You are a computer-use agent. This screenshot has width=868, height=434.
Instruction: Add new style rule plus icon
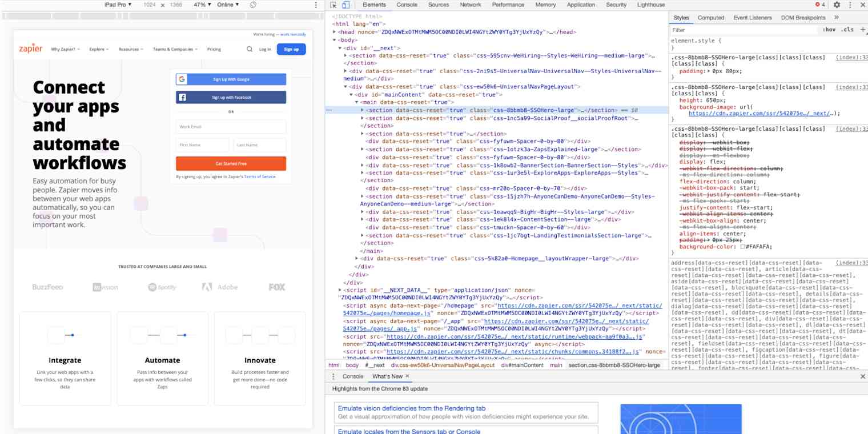[x=863, y=29]
